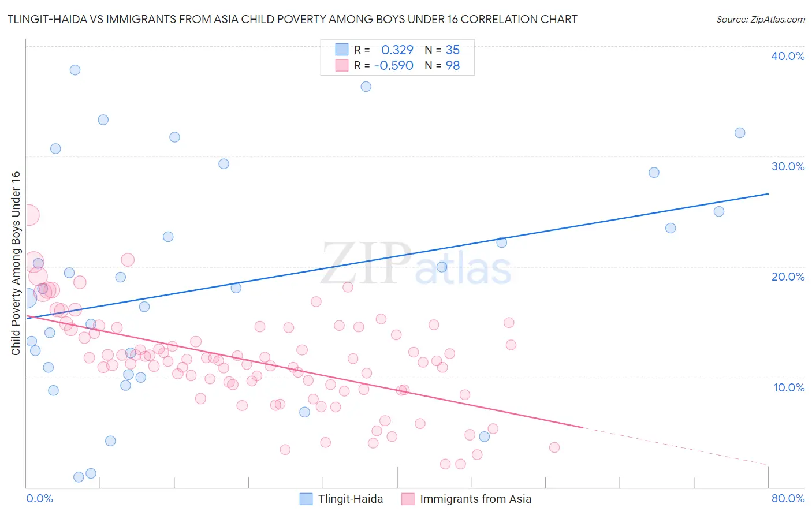Click the R value -0.590 in legend

394,65
